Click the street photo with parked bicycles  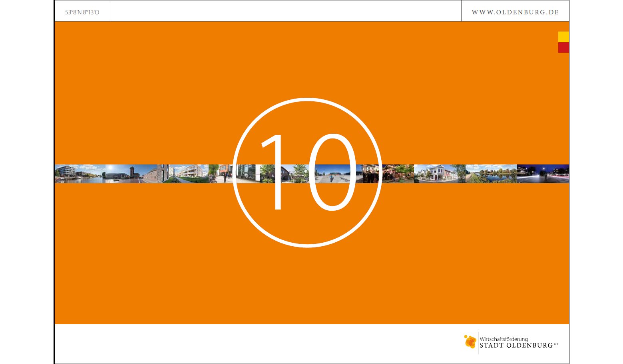point(221,174)
